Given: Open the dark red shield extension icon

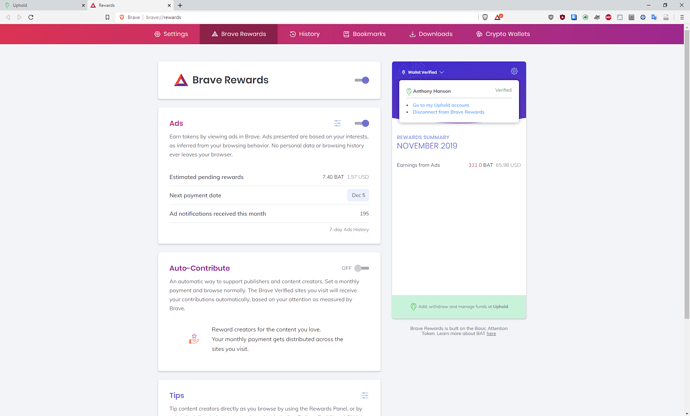Looking at the screenshot, I should pyautogui.click(x=562, y=17).
